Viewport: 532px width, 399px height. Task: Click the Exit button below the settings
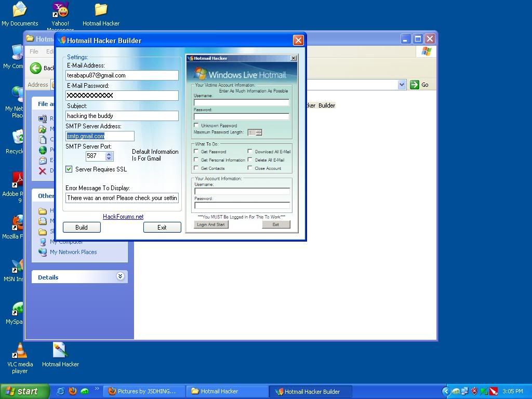click(162, 228)
